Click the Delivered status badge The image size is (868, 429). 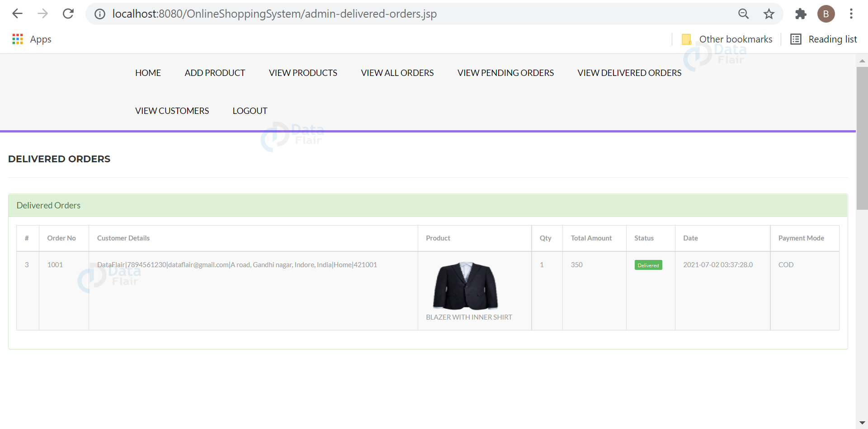coord(648,265)
